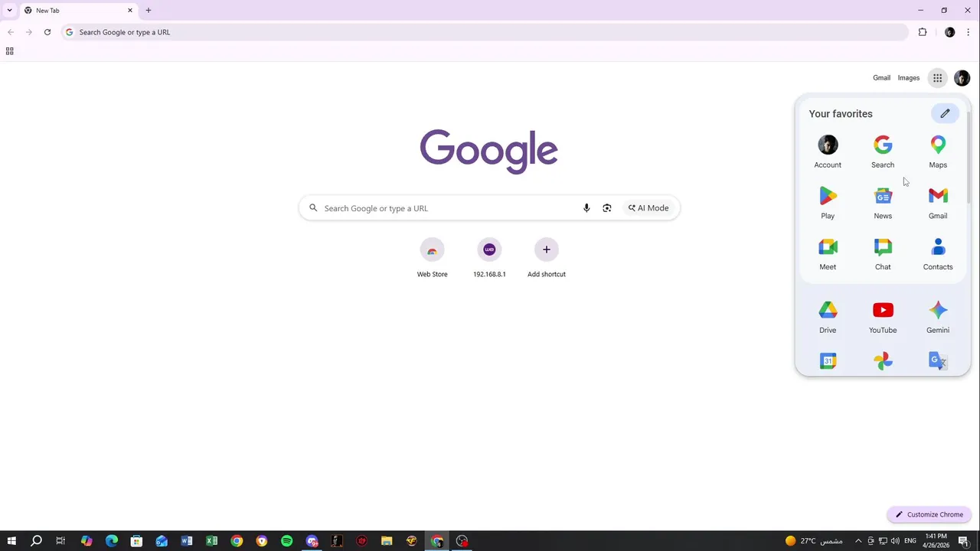Open Google Translate icon in apps panel
This screenshot has height=551, width=980.
[x=938, y=360]
